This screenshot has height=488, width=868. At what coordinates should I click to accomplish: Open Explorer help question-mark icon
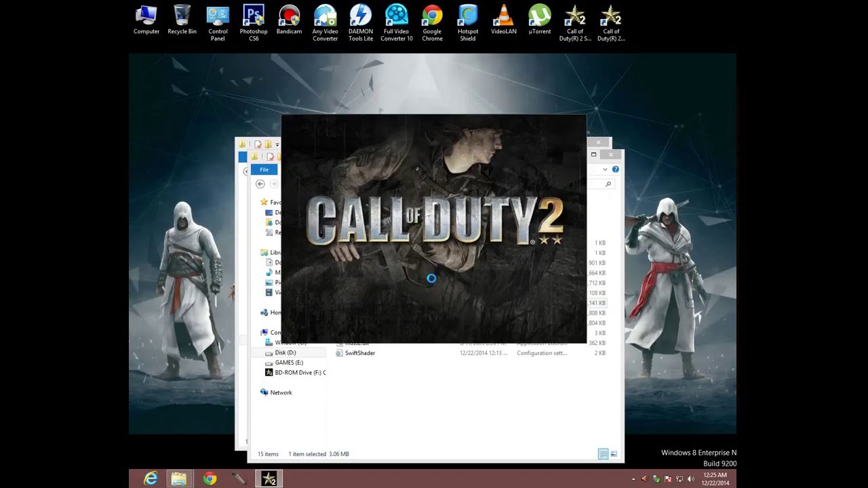coord(615,169)
